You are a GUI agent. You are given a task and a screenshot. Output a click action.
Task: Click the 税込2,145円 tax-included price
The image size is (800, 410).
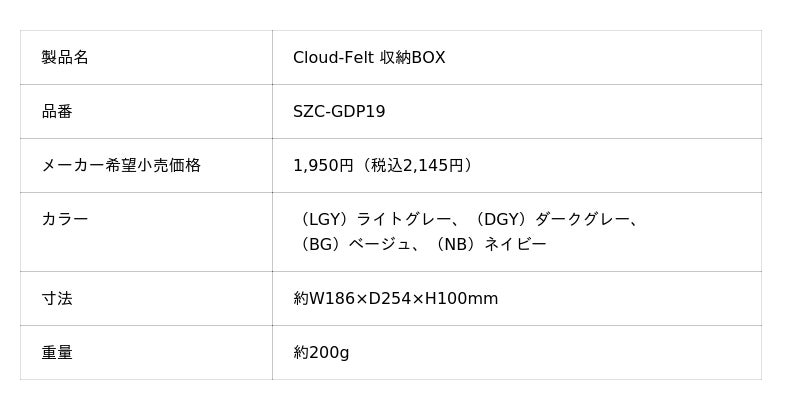pos(418,166)
